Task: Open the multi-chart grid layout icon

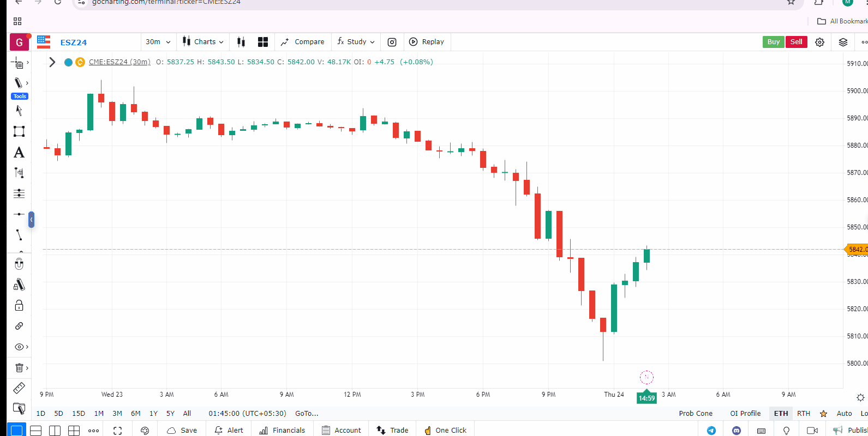Action: click(263, 42)
